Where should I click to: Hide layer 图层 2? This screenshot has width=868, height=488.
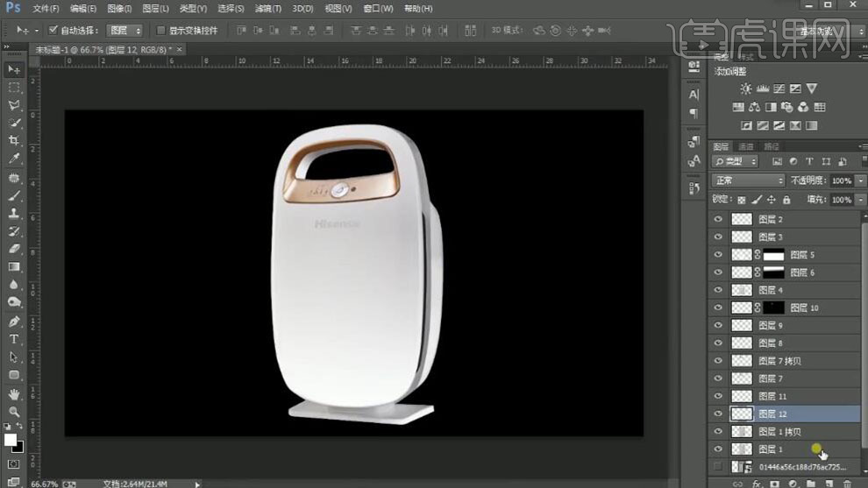tap(718, 220)
